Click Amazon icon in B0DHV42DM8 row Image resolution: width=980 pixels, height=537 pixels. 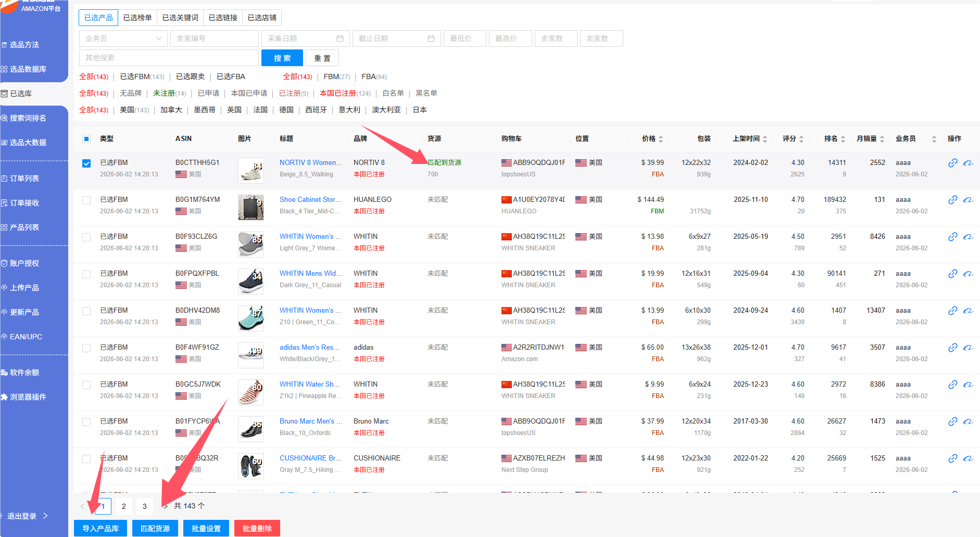click(x=968, y=311)
